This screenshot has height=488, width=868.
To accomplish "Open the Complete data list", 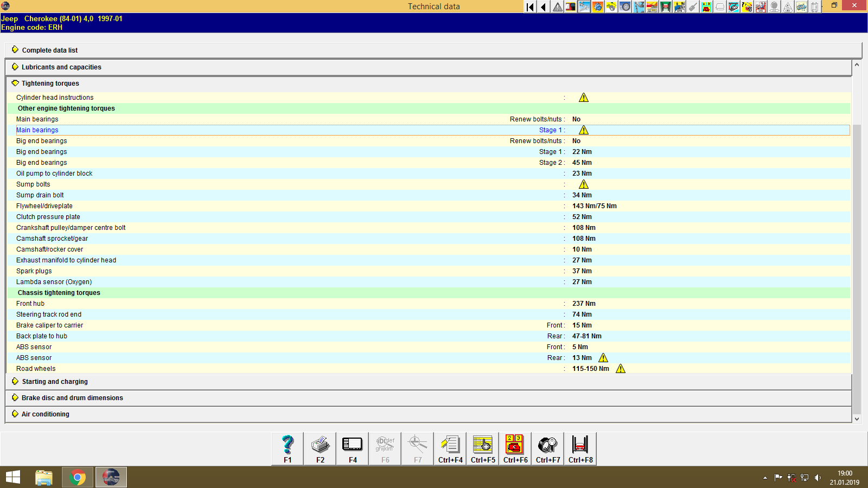I will coord(49,50).
